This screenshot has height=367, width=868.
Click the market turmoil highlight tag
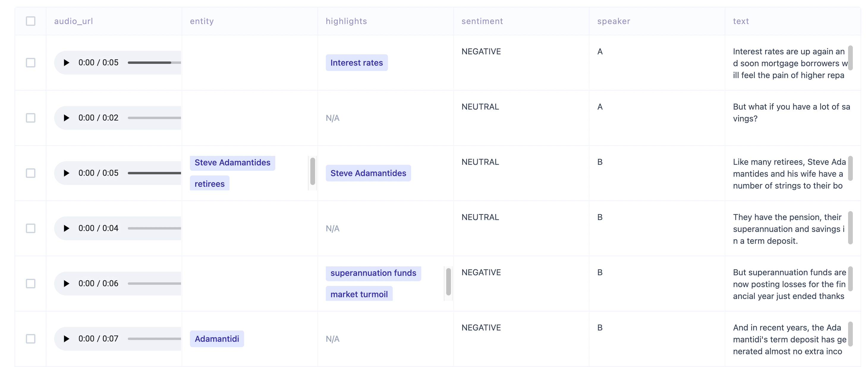pyautogui.click(x=359, y=294)
